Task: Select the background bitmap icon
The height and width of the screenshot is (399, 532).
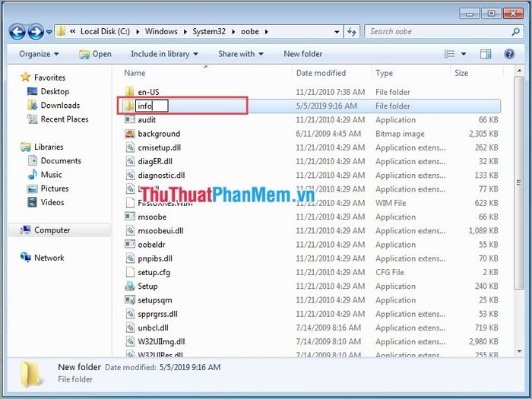Action: tap(130, 134)
